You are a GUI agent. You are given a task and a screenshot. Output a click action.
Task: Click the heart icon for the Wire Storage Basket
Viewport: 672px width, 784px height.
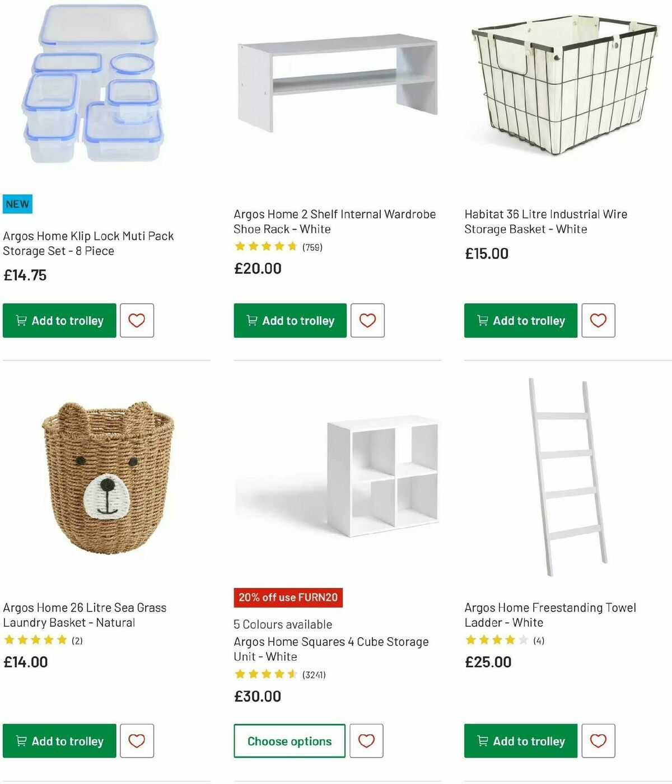click(598, 320)
